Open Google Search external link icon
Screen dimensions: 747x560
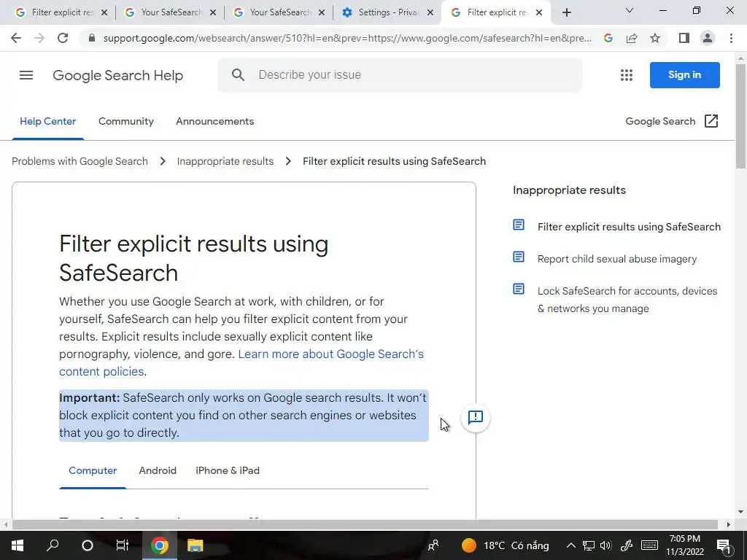click(711, 122)
